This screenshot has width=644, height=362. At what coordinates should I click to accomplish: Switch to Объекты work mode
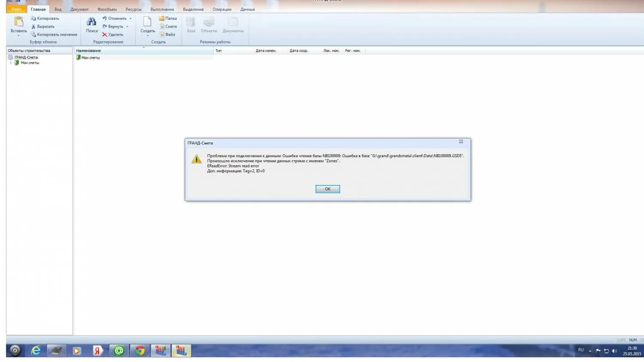click(209, 25)
